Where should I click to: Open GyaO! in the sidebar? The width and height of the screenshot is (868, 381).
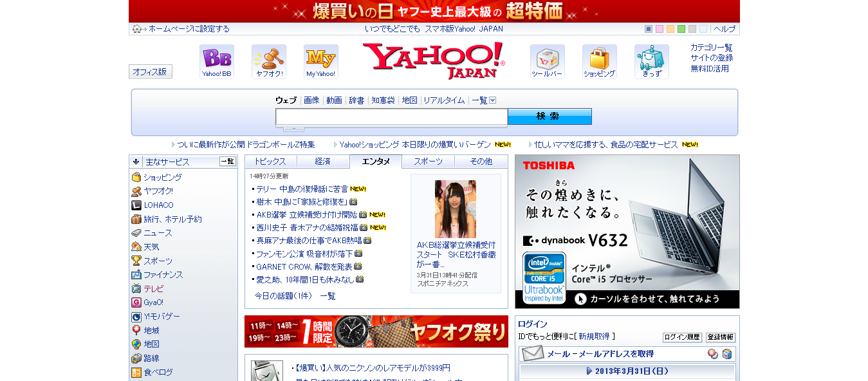pos(153,302)
